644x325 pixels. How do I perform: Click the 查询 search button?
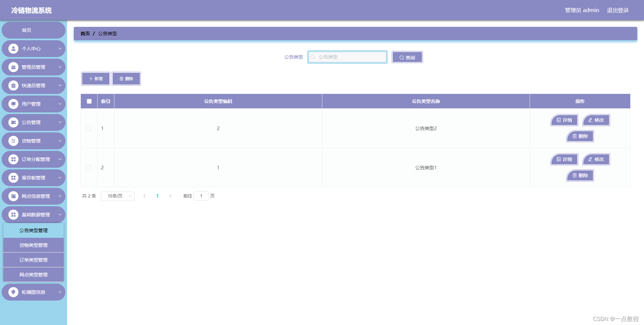(407, 57)
